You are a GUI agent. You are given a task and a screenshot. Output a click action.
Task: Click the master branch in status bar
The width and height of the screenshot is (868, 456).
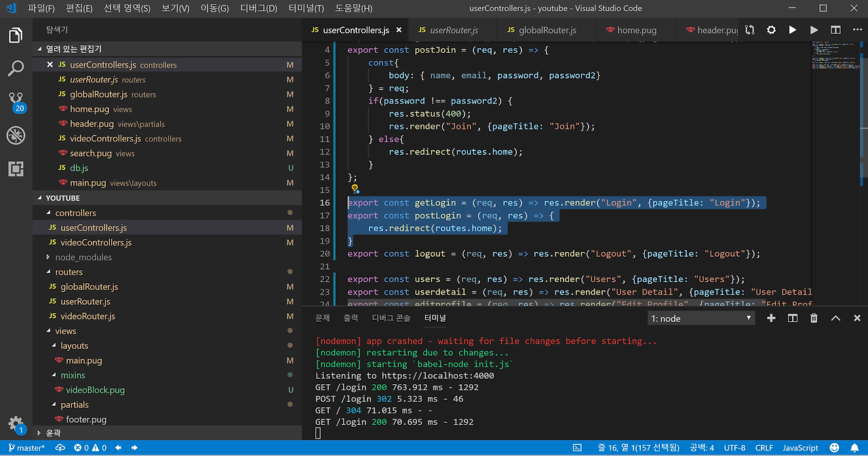[26, 448]
